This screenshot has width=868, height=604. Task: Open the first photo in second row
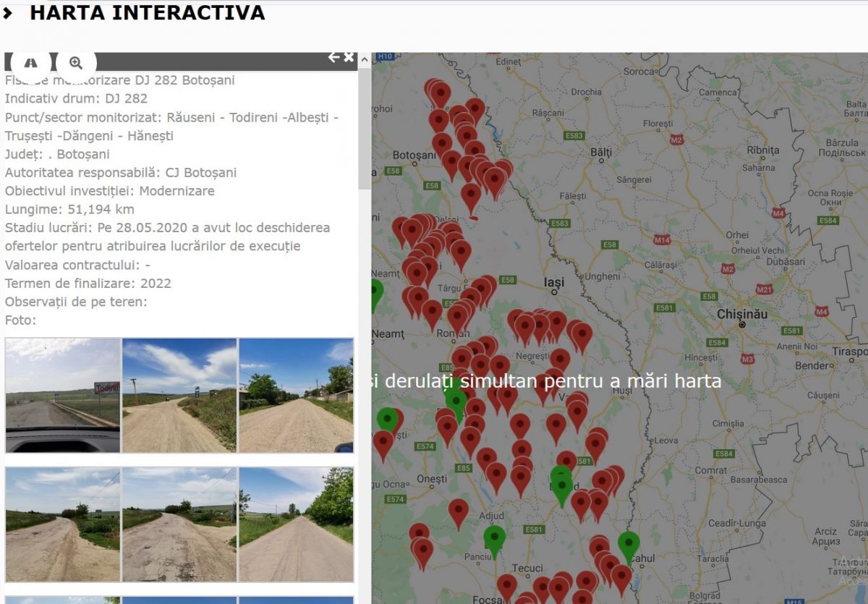point(63,524)
